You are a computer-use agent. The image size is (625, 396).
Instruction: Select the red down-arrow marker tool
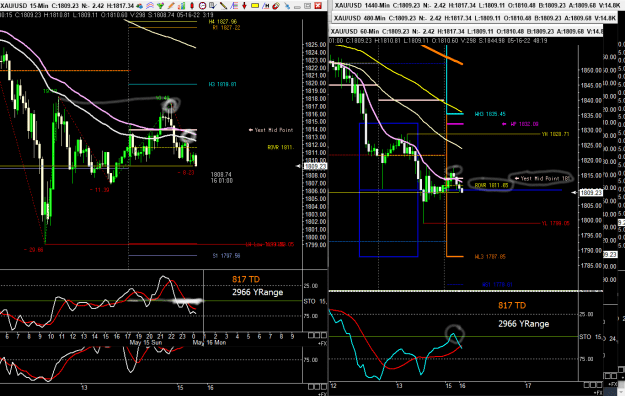tap(244, 6)
